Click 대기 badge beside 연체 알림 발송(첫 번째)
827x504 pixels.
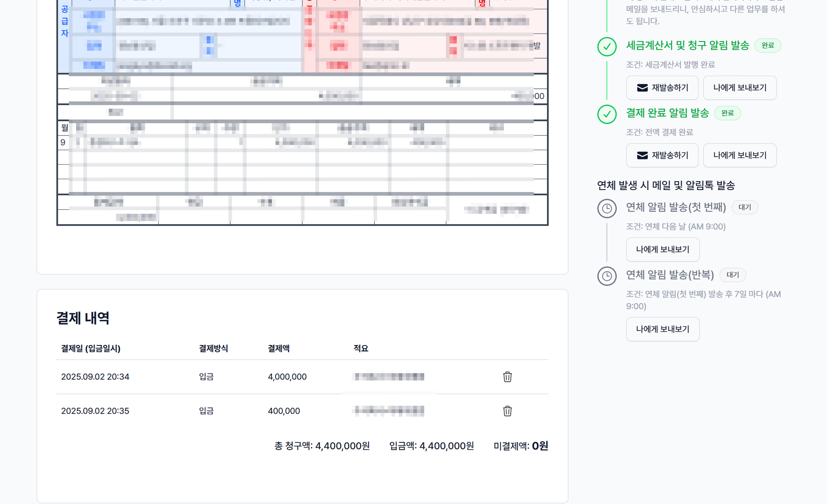point(744,207)
